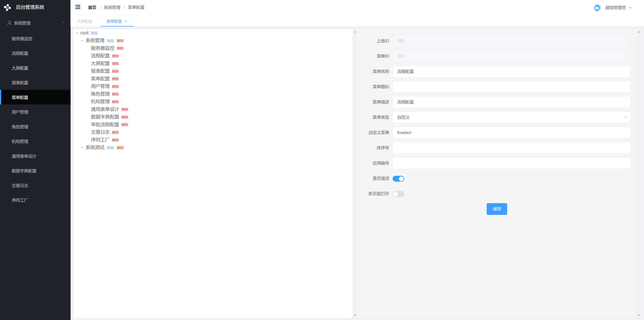This screenshot has height=320, width=644.
Task: Click the 排序号 input field
Action: 511,148
